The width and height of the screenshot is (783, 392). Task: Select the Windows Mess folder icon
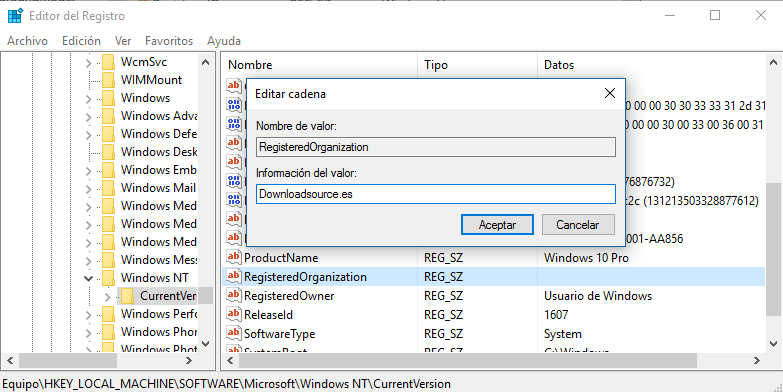(x=108, y=260)
